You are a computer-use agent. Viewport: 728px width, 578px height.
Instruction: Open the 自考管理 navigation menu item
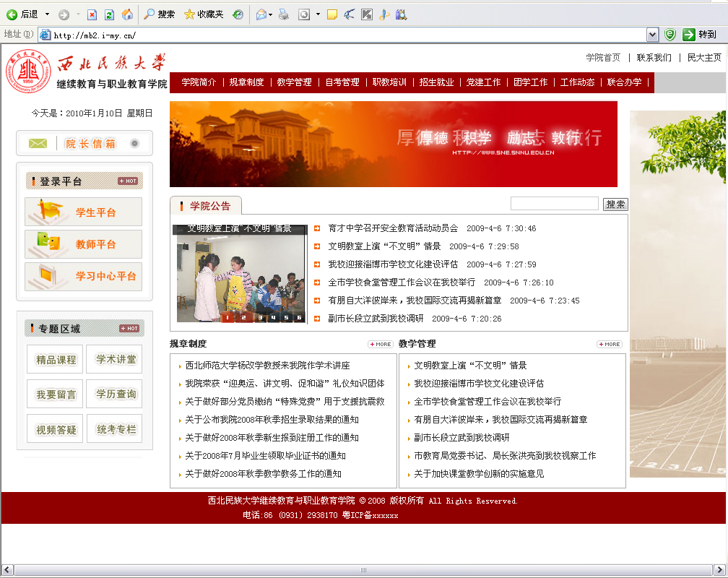pos(342,82)
